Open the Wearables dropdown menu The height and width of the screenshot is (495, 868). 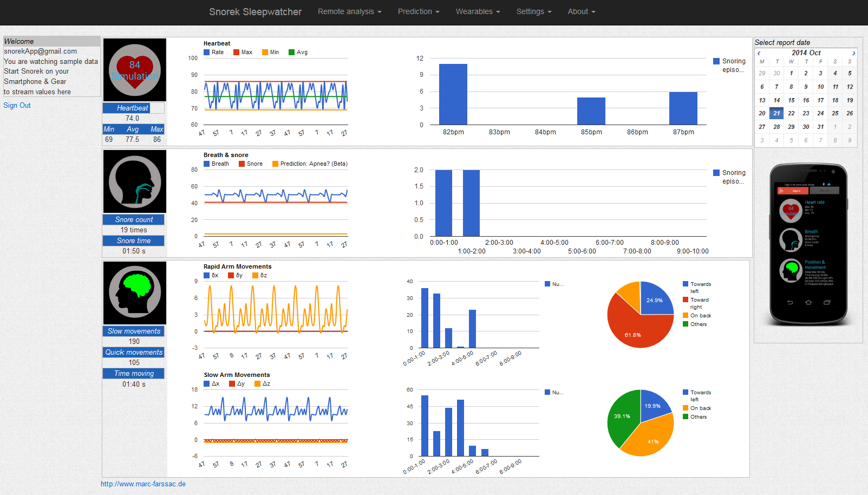(x=478, y=11)
